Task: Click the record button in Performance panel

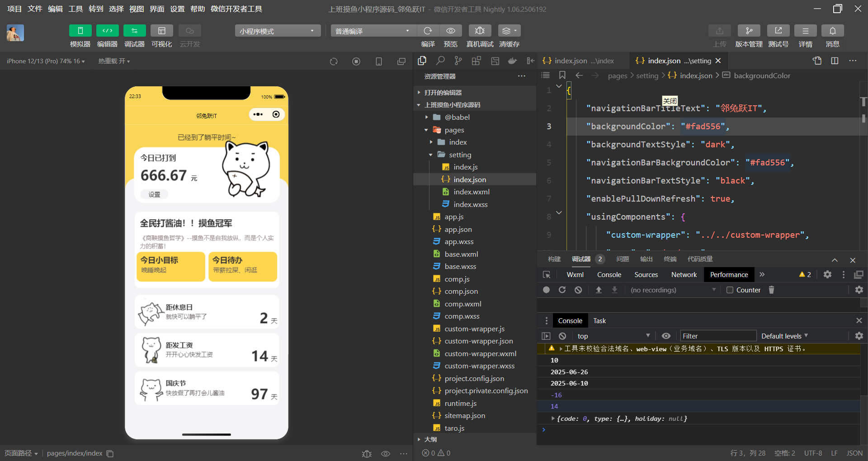Action: pyautogui.click(x=546, y=290)
